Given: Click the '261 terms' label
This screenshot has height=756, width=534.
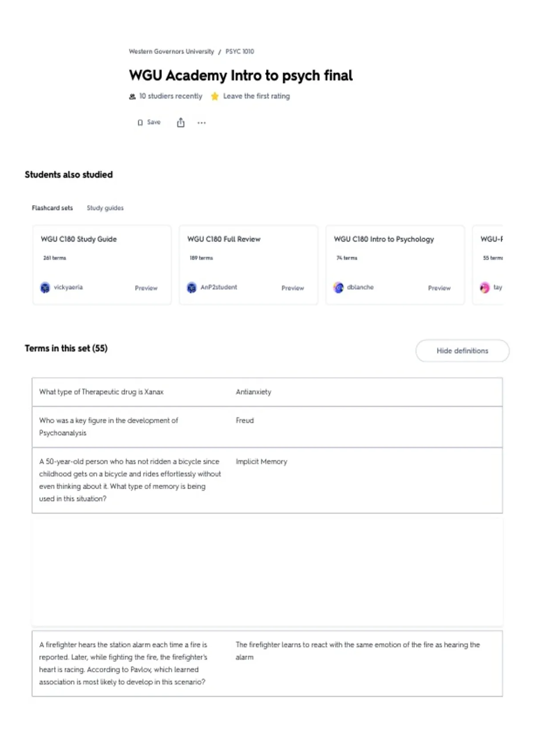Looking at the screenshot, I should pyautogui.click(x=55, y=258).
